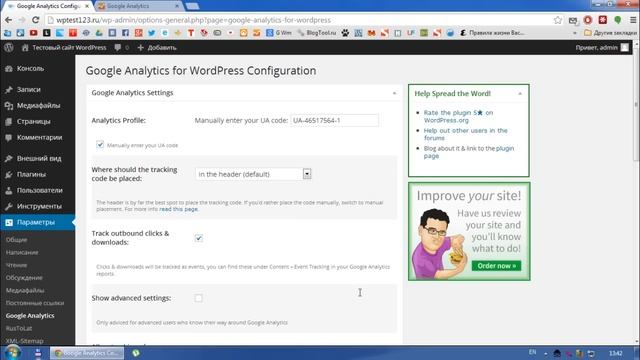Click the 'Order now »' button
640x360 pixels.
tap(496, 266)
